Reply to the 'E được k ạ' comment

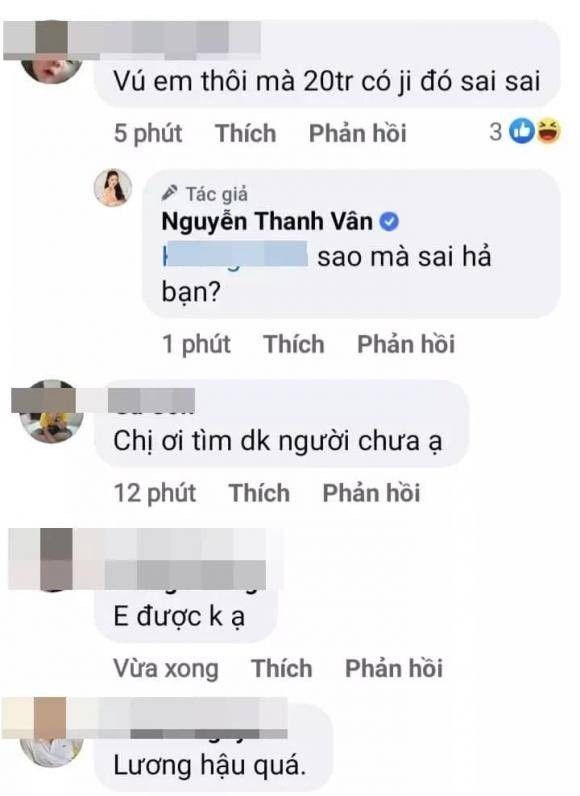(x=394, y=668)
